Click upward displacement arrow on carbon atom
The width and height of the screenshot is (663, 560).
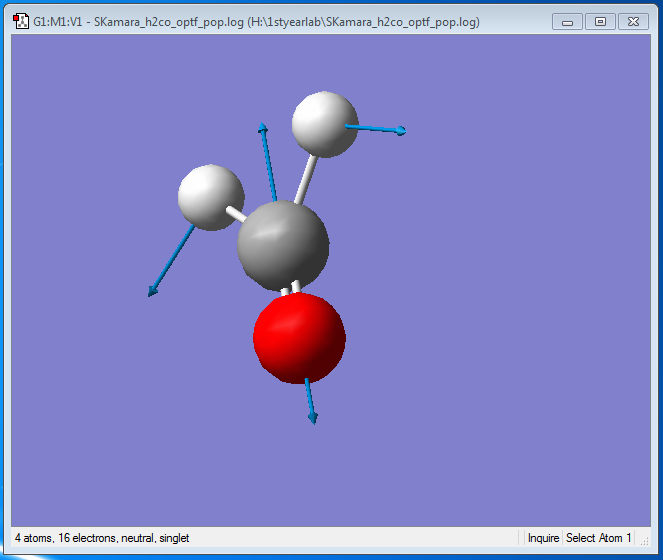pyautogui.click(x=268, y=162)
